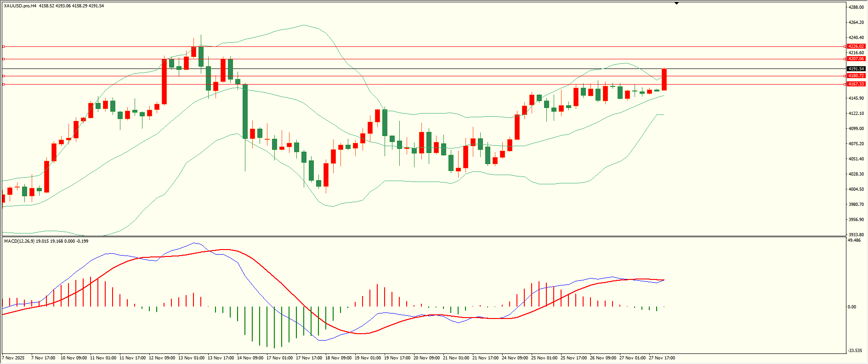Click left anchor handle of 4226.02 line
The image size is (868, 364).
tap(4, 46)
